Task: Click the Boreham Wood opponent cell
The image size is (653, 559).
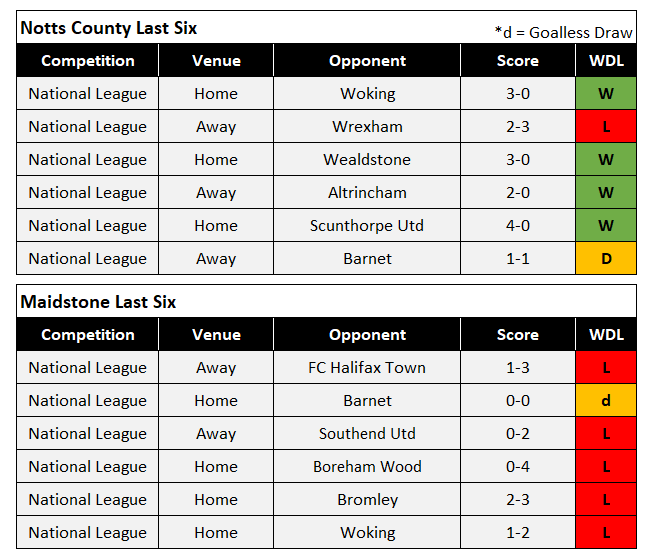Action: click(367, 467)
